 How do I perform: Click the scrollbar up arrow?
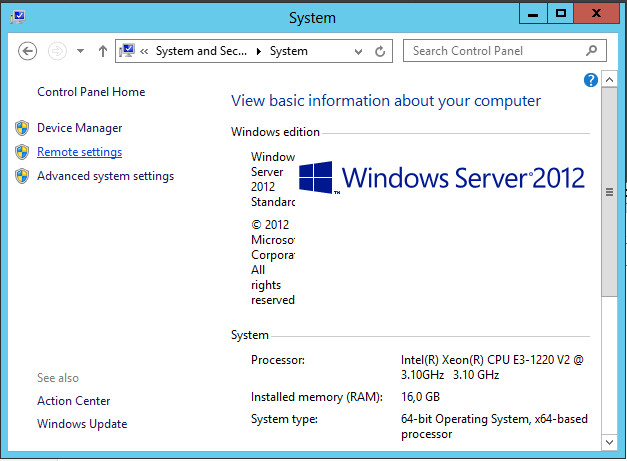[x=609, y=80]
